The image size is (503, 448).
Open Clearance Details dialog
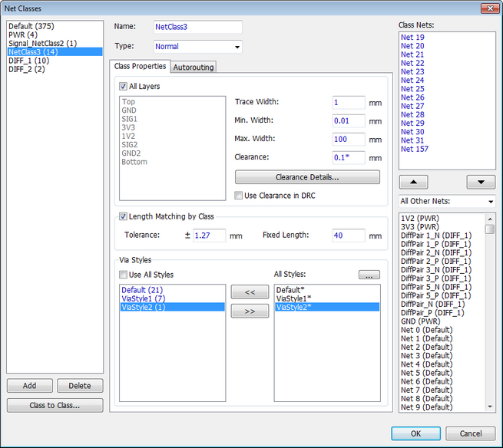(x=307, y=177)
